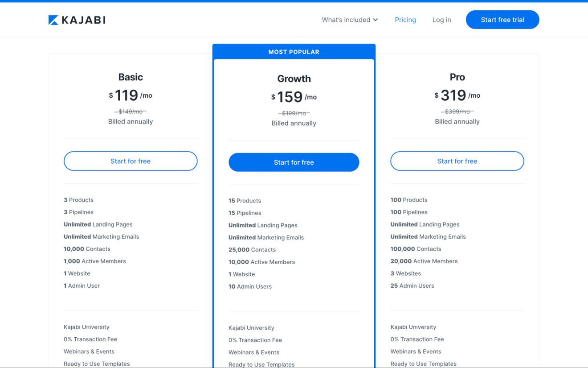This screenshot has width=588, height=368.
Task: Click the 159 /mo Growth price
Action: click(x=294, y=97)
